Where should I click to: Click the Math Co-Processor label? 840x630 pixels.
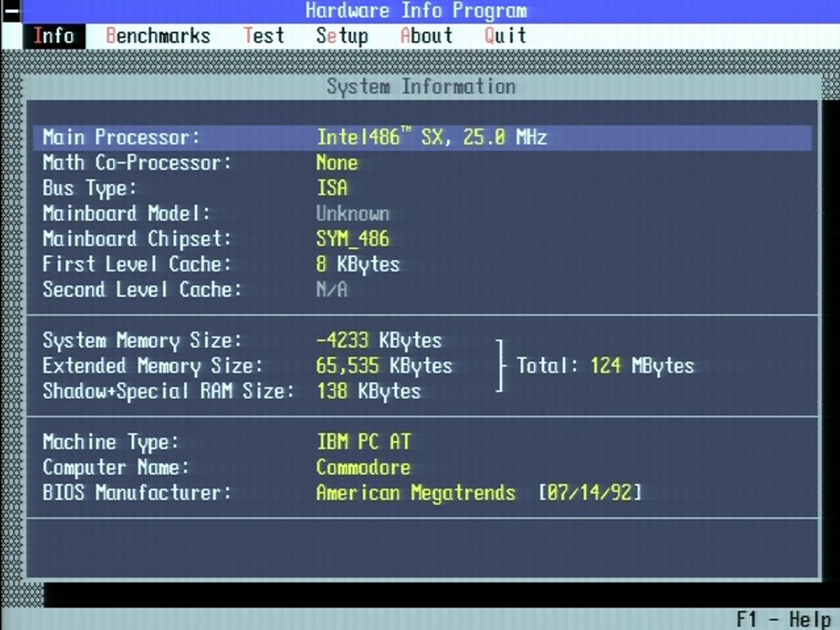(137, 163)
